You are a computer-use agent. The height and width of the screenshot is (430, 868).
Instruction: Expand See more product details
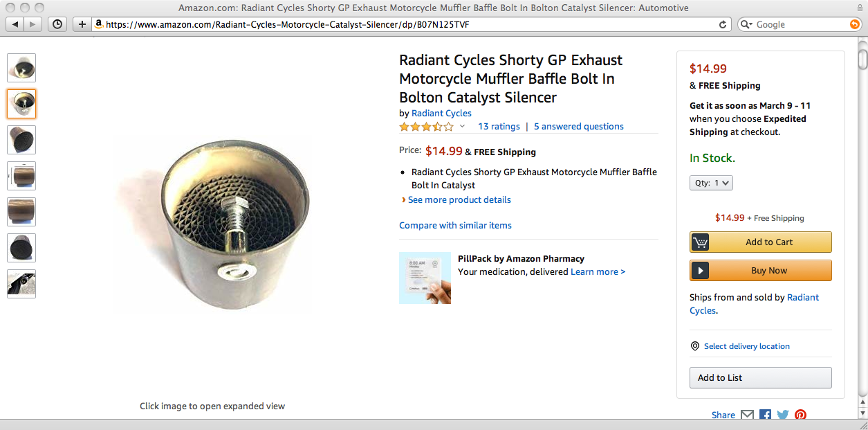(x=459, y=199)
